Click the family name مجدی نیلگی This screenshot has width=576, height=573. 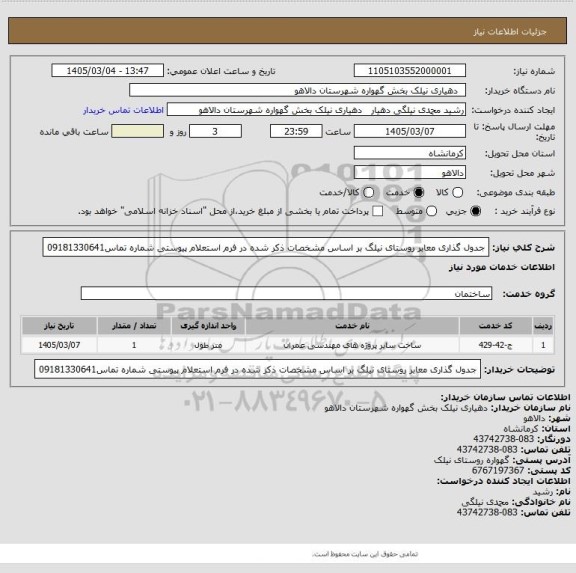(x=485, y=502)
